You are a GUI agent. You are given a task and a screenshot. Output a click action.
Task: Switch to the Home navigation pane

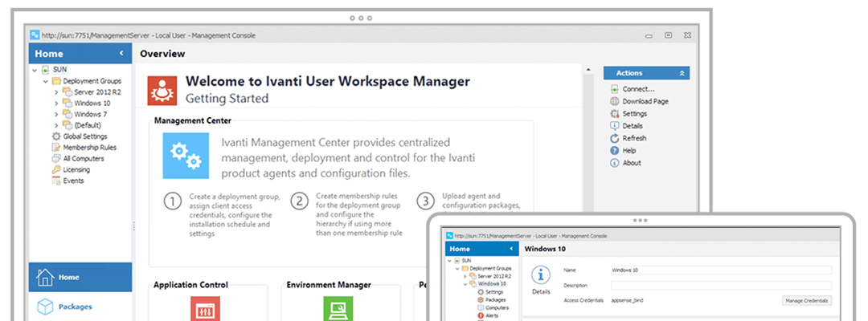click(80, 278)
